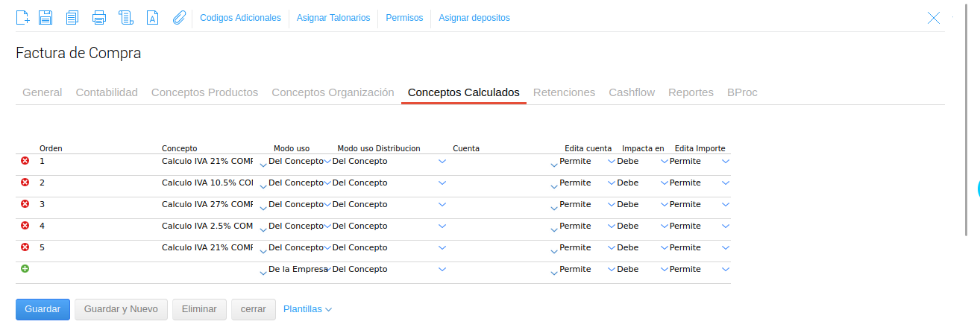Add new row with green plus icon
The width and height of the screenshot is (980, 336).
point(25,269)
